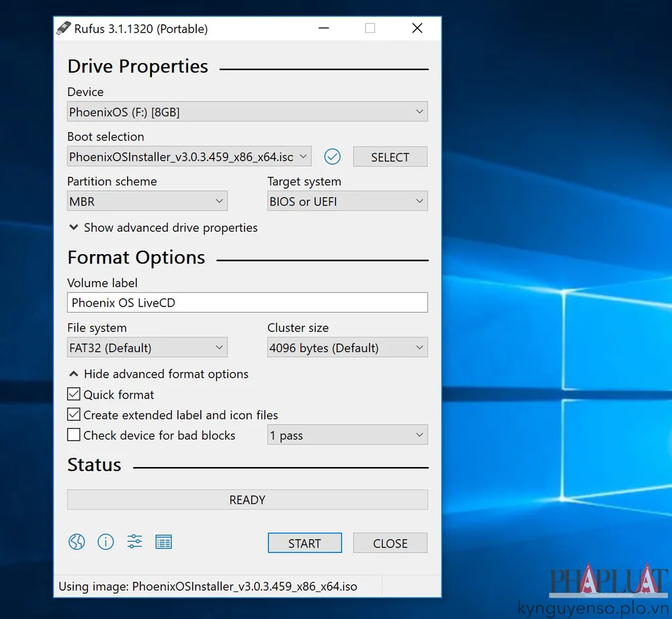This screenshot has height=619, width=672.
Task: Click the globe language icon
Action: [77, 542]
